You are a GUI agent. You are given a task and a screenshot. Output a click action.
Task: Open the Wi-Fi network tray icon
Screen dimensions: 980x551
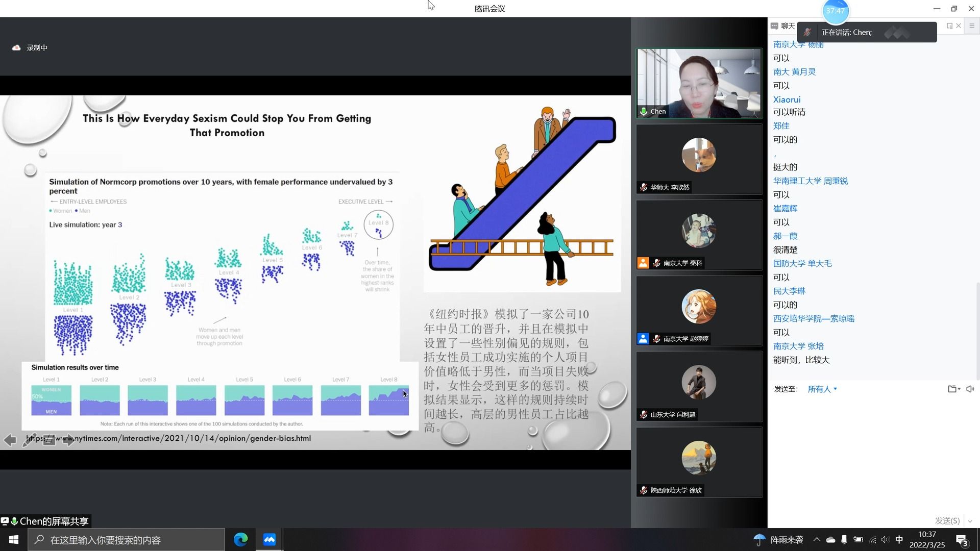tap(873, 540)
